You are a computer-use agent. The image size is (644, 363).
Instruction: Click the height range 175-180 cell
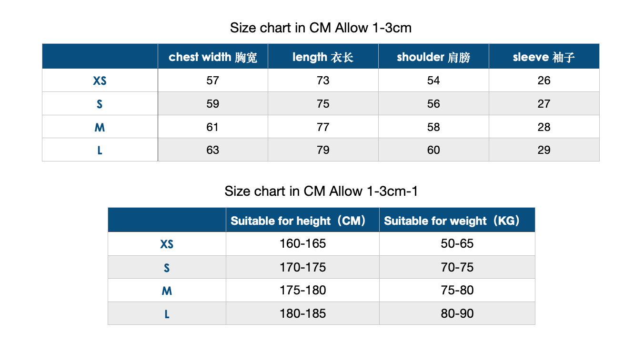[x=302, y=290]
